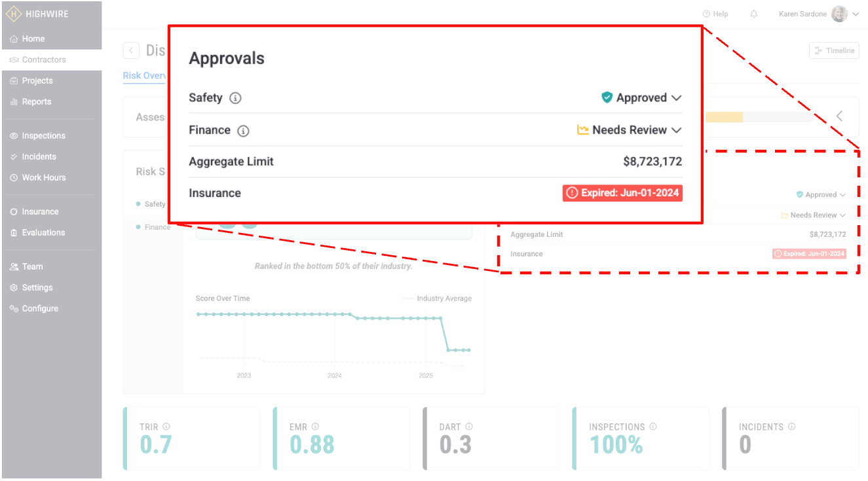This screenshot has height=481, width=868.
Task: Open the user account dropdown chevron
Action: [x=856, y=14]
